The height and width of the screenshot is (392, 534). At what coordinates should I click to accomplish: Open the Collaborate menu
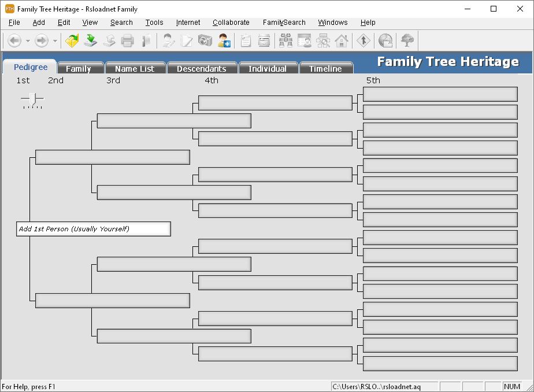click(x=231, y=23)
